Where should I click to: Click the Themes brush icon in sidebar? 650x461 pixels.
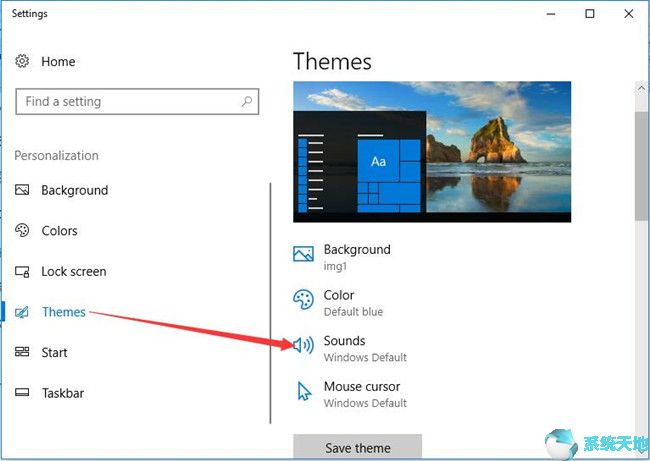22,312
